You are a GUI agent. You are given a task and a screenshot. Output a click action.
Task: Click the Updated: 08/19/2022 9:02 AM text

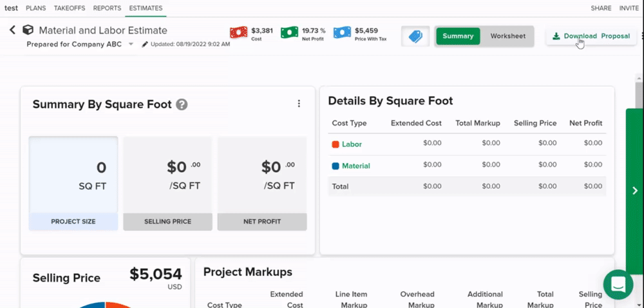coord(190,44)
